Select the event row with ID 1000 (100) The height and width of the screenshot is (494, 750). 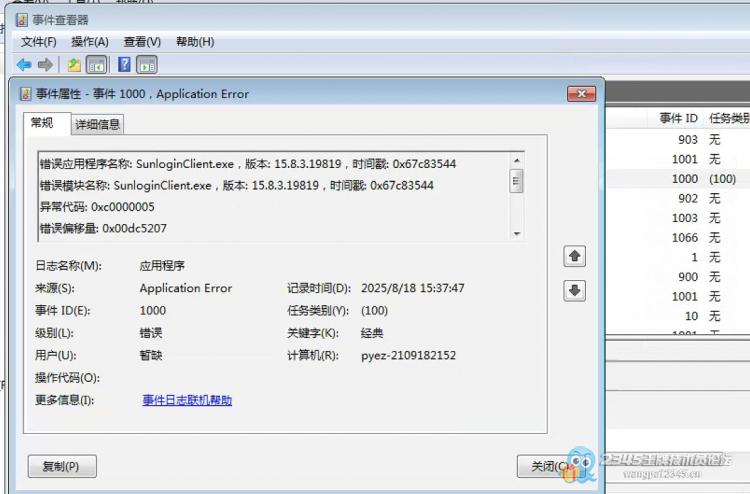[x=678, y=179]
